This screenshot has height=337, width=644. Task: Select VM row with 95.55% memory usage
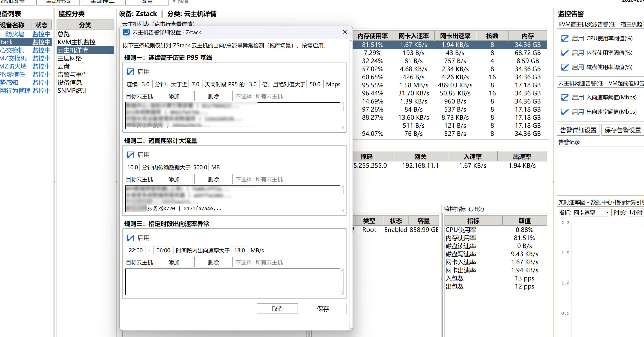tap(449, 85)
